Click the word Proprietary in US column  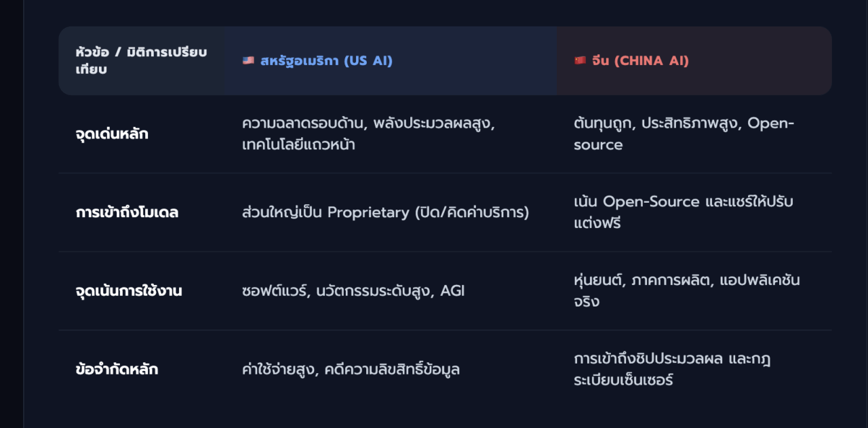coord(368,213)
